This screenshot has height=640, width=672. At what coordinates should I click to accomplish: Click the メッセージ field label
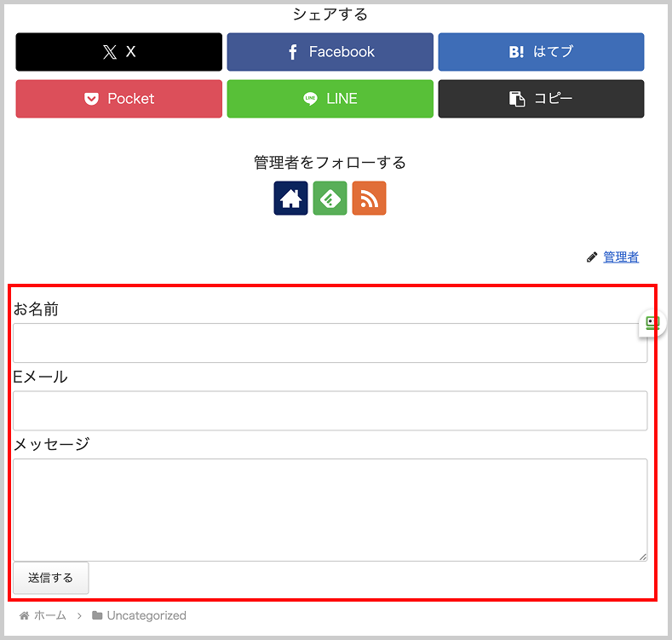(51, 444)
